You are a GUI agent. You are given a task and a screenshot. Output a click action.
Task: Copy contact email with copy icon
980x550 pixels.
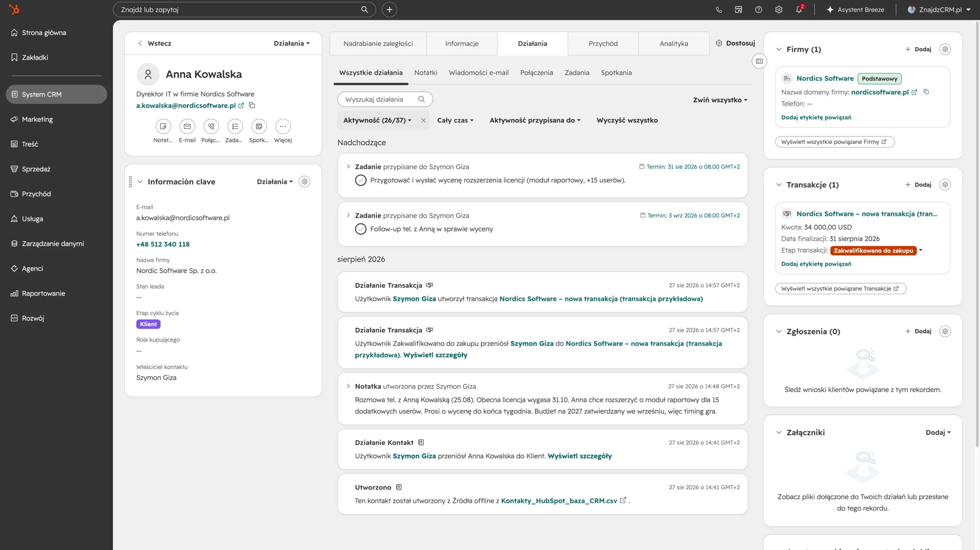(252, 105)
